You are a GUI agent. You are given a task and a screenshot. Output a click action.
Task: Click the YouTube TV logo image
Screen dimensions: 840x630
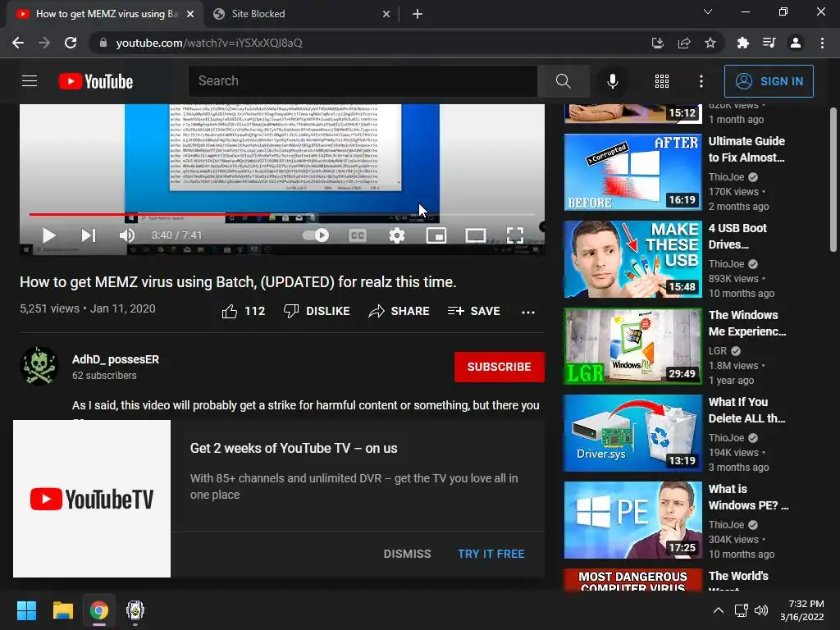pos(92,499)
